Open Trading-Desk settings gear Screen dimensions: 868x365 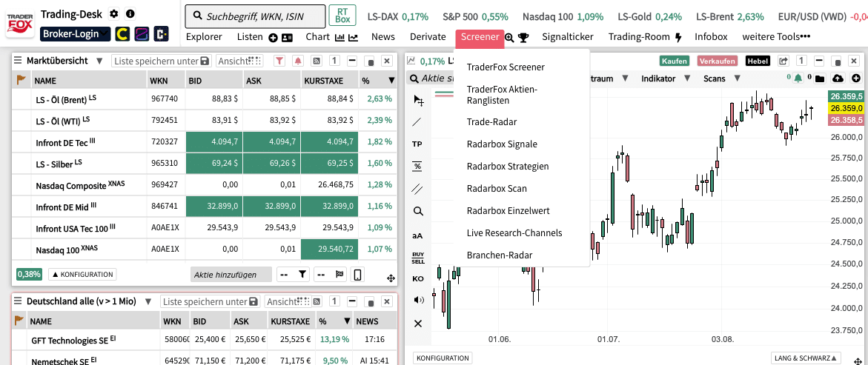[x=114, y=13]
